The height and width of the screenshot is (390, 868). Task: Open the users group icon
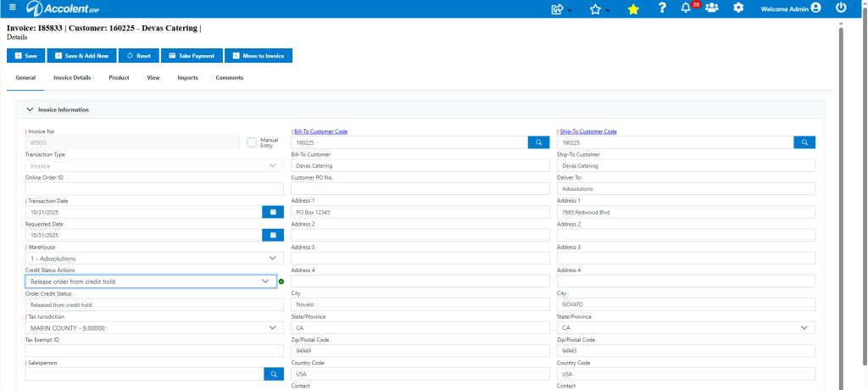712,8
